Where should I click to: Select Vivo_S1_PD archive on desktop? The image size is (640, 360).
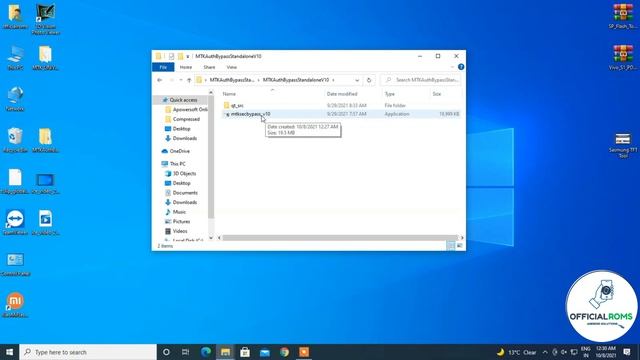pos(623,57)
